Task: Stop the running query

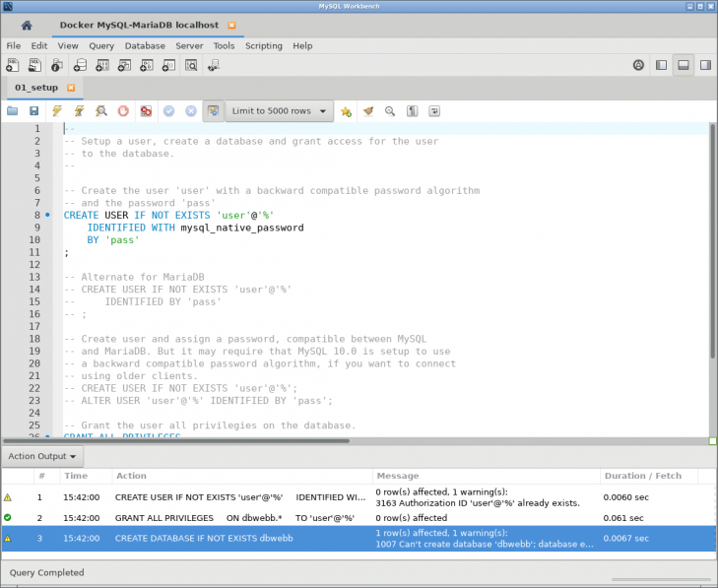Action: pyautogui.click(x=123, y=111)
